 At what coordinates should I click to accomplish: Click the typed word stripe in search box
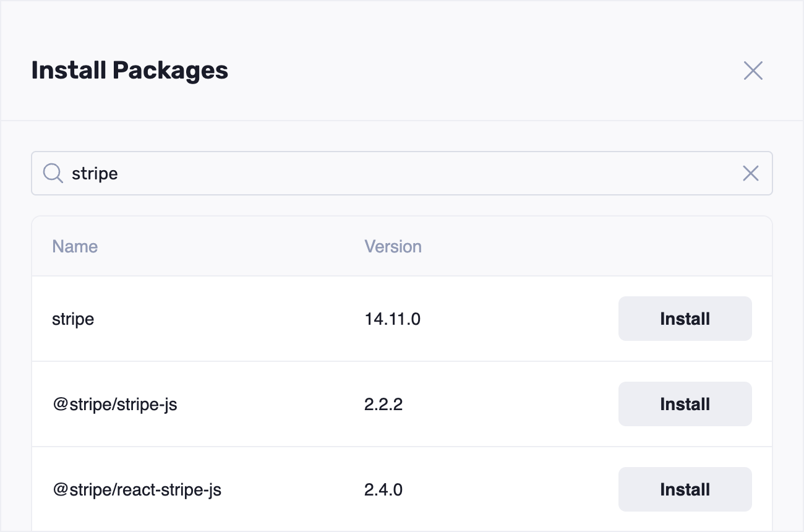pos(95,174)
